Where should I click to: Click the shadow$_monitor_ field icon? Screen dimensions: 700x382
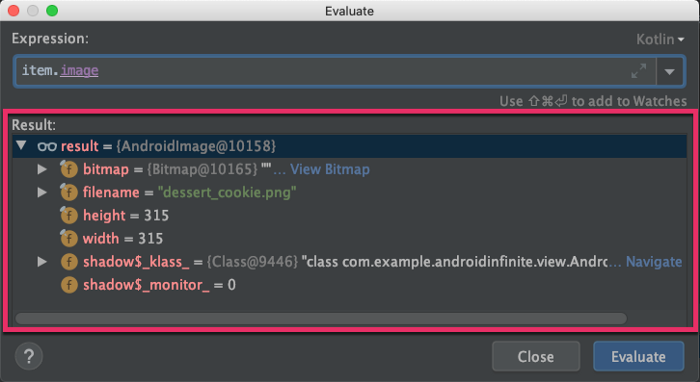(x=69, y=285)
